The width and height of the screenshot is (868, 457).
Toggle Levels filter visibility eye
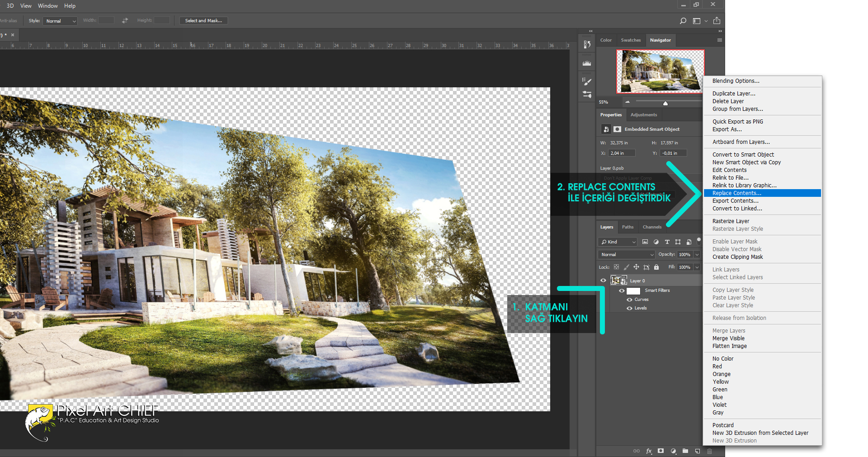pyautogui.click(x=629, y=308)
